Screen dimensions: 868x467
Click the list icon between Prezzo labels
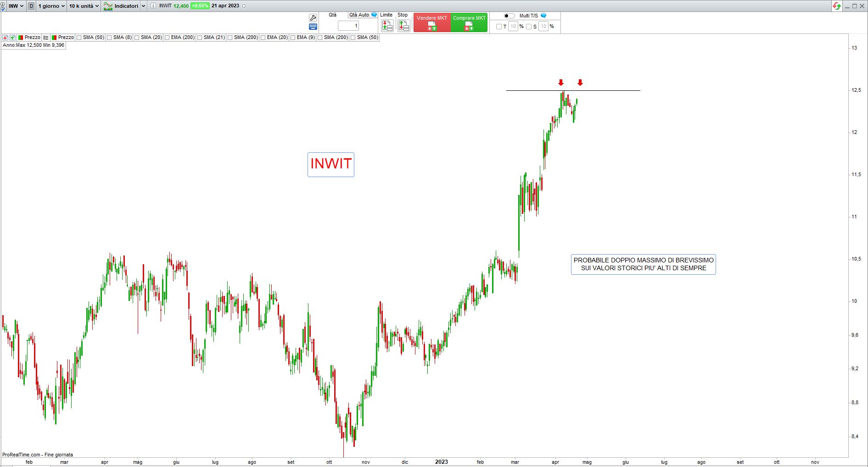pos(46,38)
